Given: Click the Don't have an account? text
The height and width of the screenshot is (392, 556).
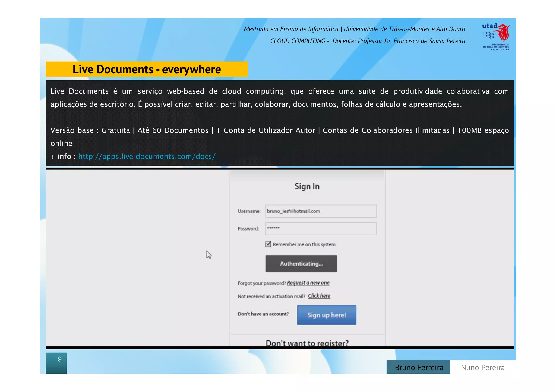Looking at the screenshot, I should [263, 314].
